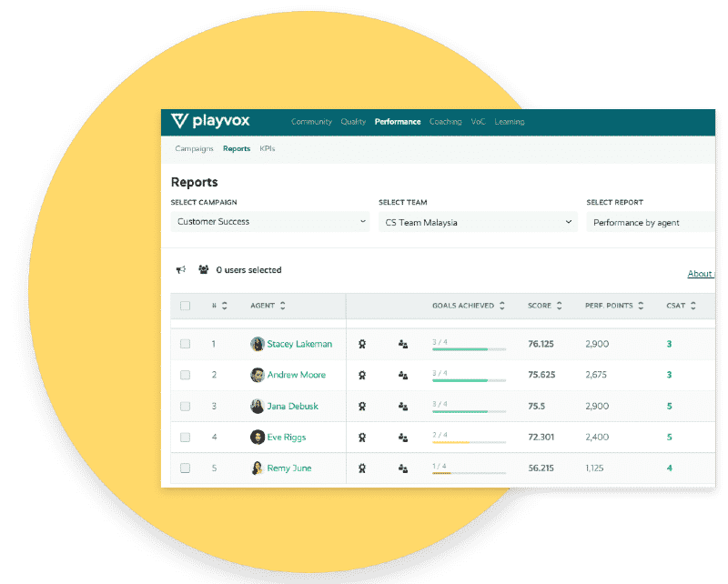Switch to the Reports tab
The image size is (728, 584).
click(237, 148)
